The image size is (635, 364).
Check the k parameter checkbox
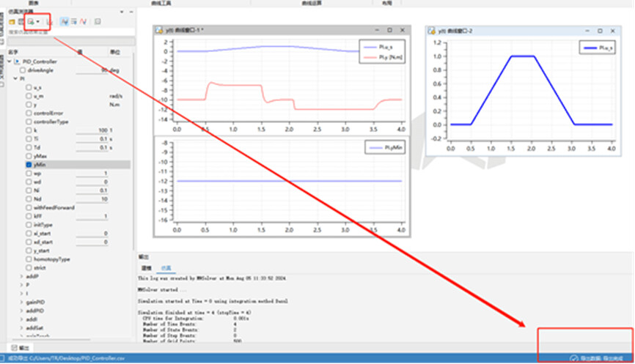(29, 130)
